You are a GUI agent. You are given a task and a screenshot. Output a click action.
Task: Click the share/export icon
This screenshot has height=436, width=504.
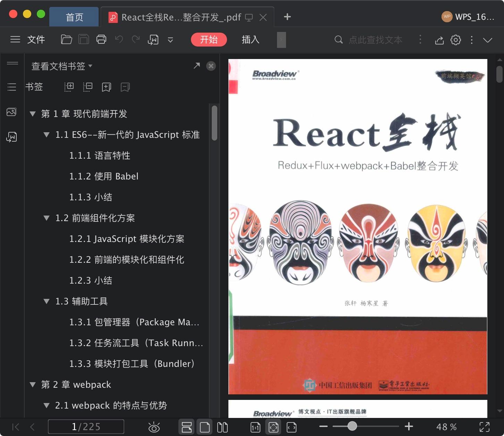coord(439,40)
